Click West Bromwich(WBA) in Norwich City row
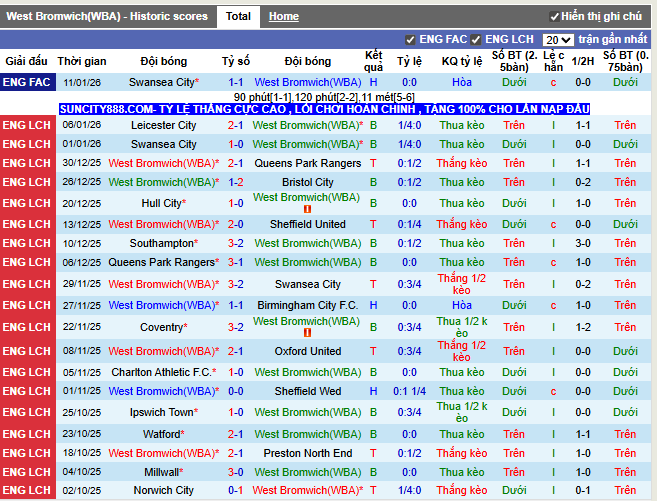This screenshot has height=501, width=657. (308, 490)
